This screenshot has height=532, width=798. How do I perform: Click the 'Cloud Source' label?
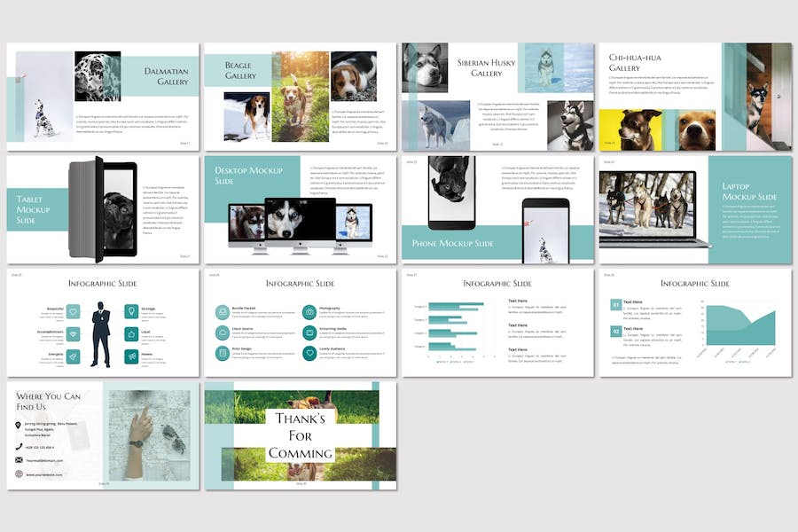click(243, 329)
